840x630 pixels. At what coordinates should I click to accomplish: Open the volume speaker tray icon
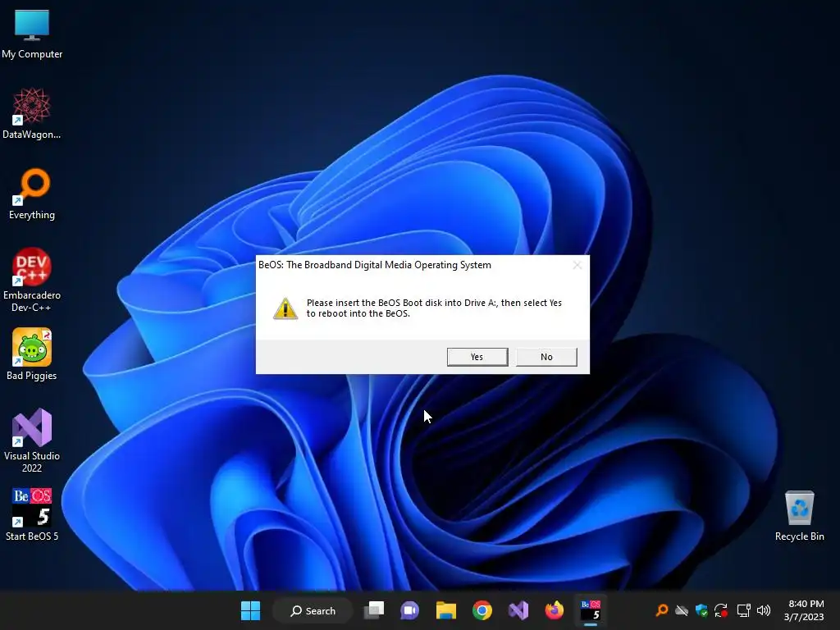pyautogui.click(x=764, y=610)
